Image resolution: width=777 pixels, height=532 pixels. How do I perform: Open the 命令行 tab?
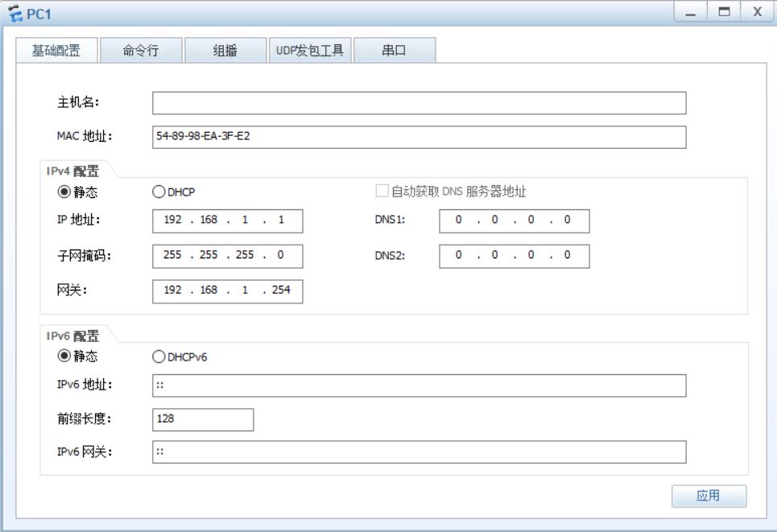pos(140,51)
